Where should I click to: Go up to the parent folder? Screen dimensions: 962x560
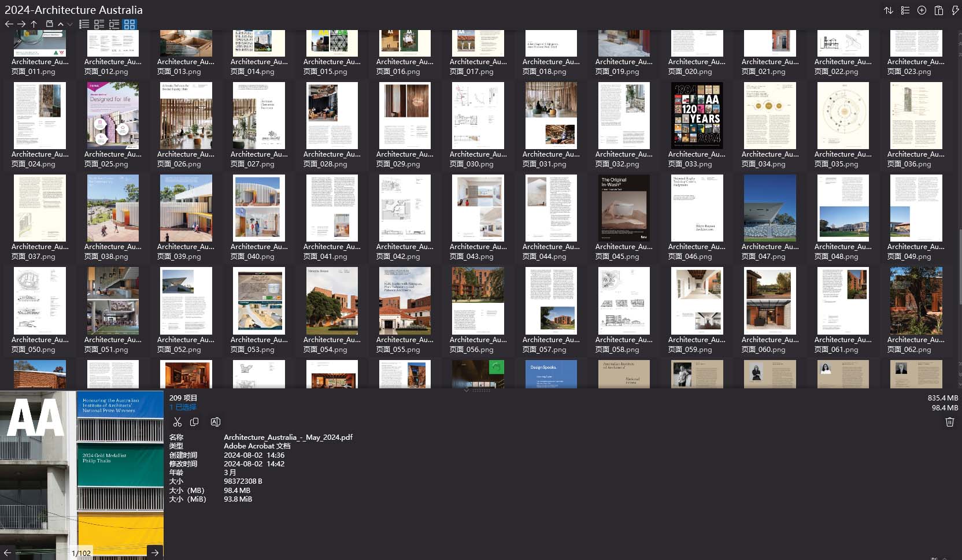[x=34, y=24]
